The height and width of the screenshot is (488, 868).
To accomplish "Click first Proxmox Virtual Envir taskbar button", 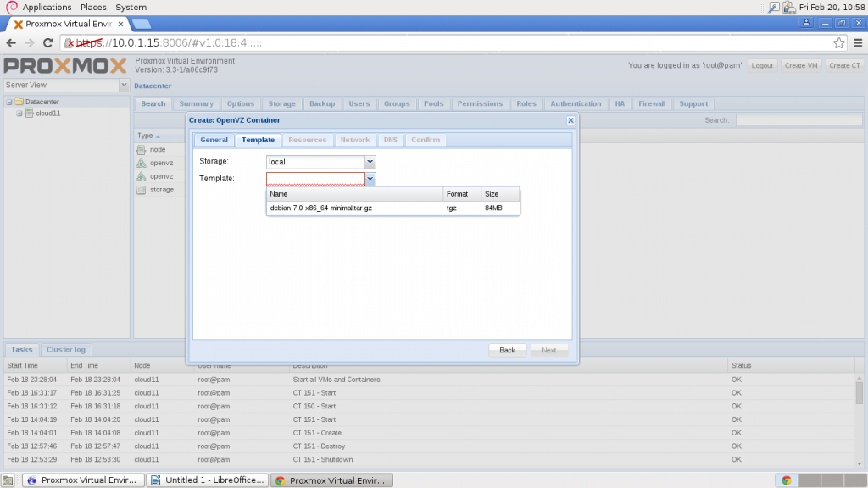I will point(84,480).
